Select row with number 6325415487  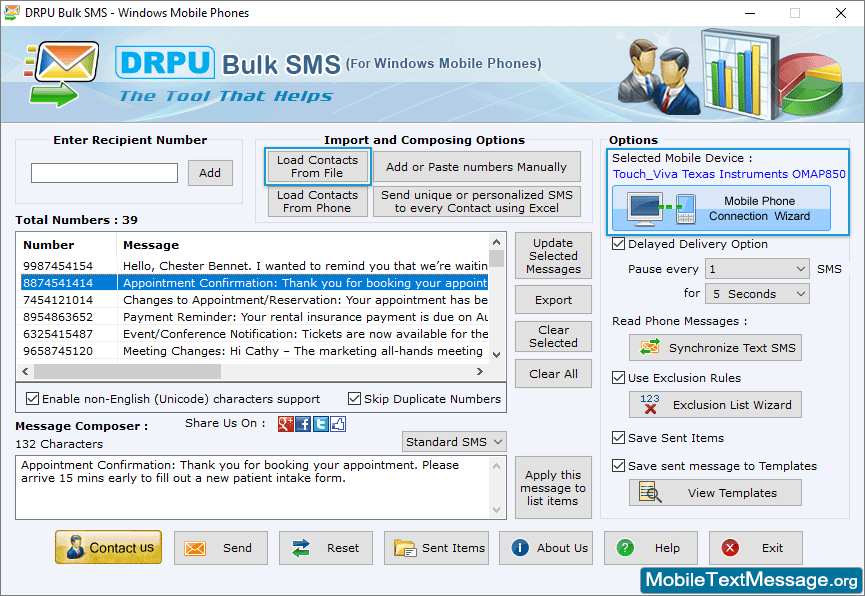(254, 334)
